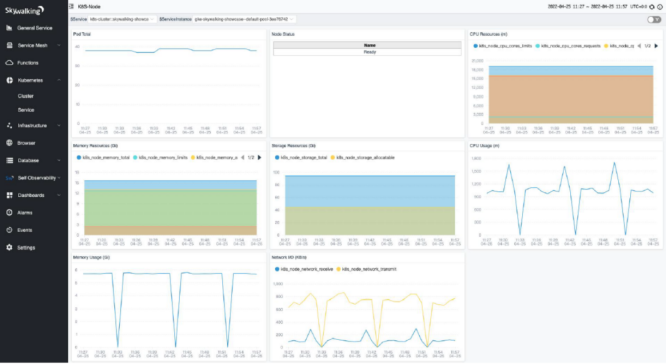Viewport: 667px width, 364px height.
Task: Click the SkyWalking logo
Action: [x=24, y=10]
